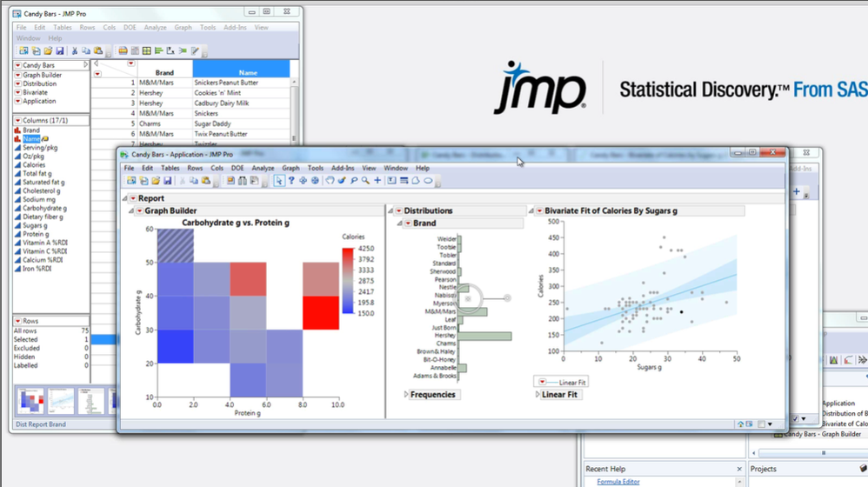The height and width of the screenshot is (487, 868).
Task: Open Graph menu in Application window
Action: 290,168
